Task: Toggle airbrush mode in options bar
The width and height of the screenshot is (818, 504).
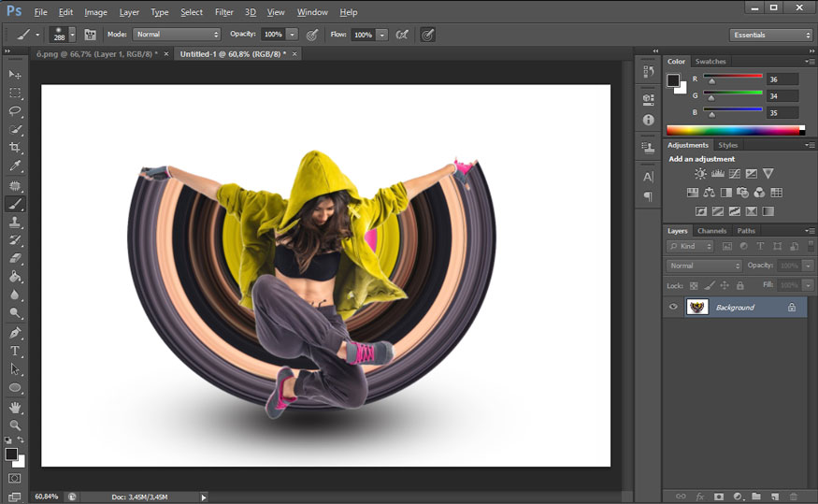Action: point(403,35)
